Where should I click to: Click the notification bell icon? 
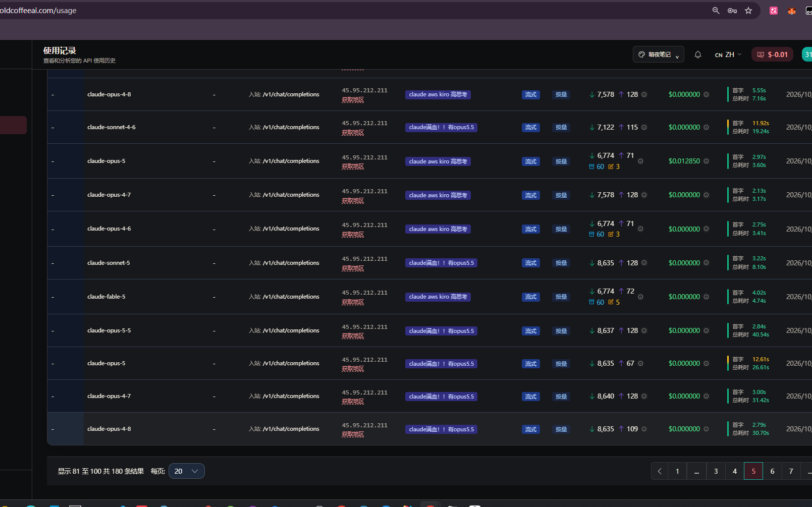click(698, 54)
